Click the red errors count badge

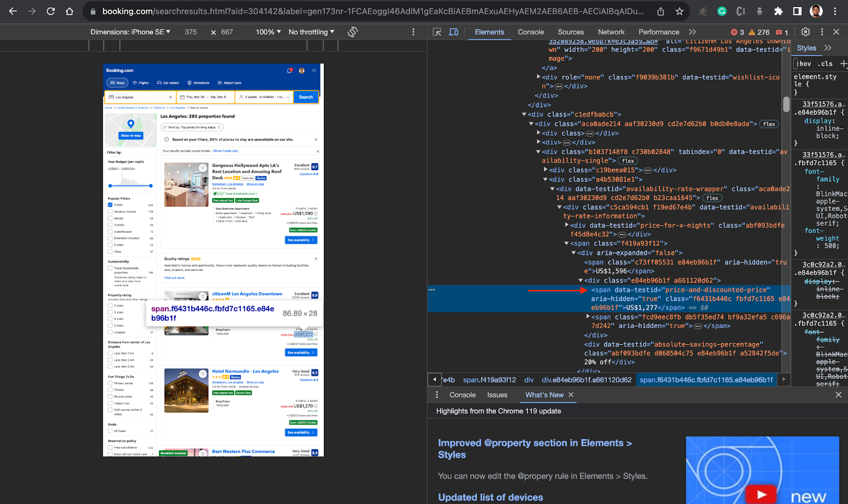pyautogui.click(x=737, y=32)
